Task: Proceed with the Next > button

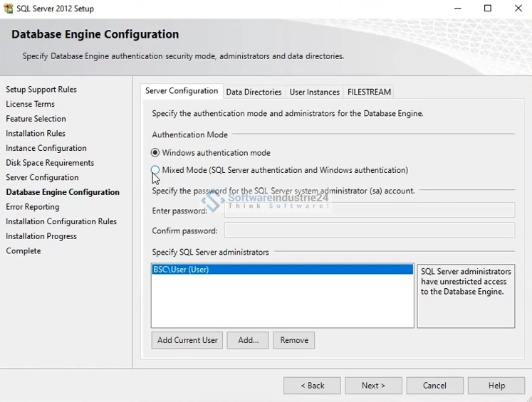Action: [373, 386]
